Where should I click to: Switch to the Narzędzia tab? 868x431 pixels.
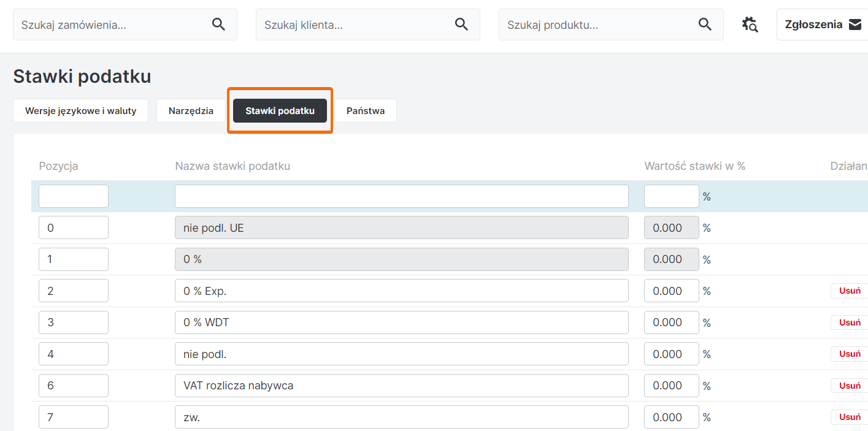click(x=191, y=111)
